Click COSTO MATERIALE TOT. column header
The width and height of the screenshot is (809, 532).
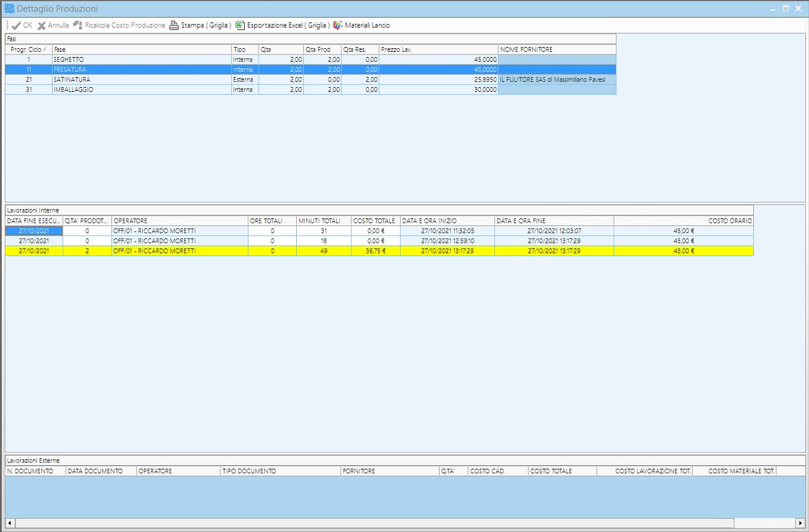tap(734, 471)
